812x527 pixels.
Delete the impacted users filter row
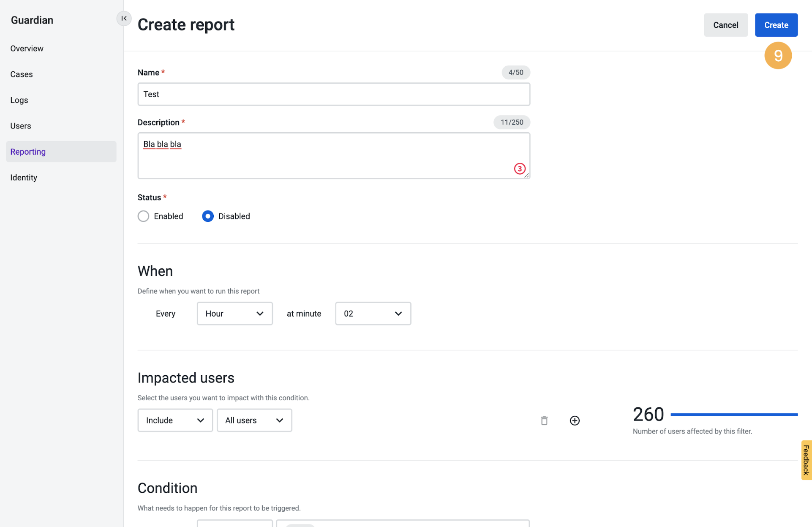[x=544, y=421]
